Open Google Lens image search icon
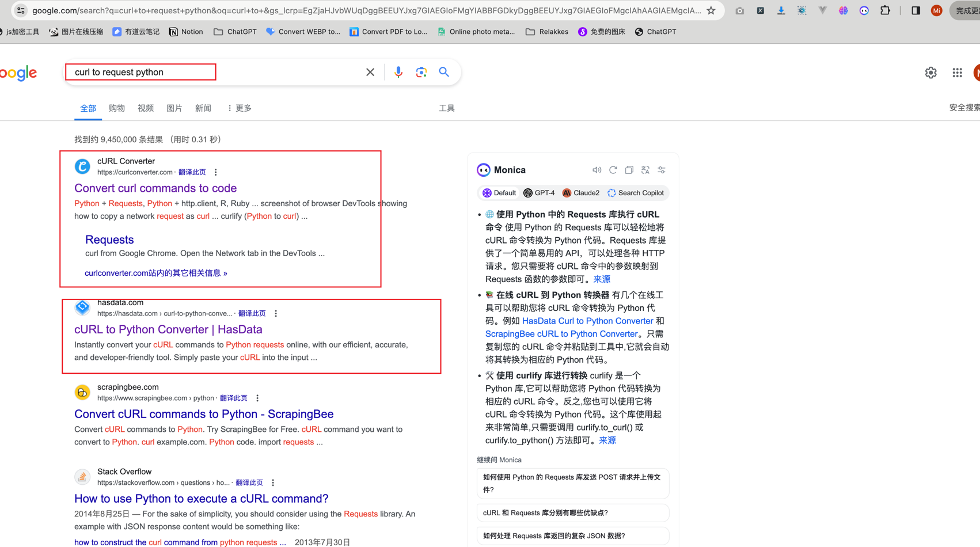The image size is (980, 547). [x=421, y=72]
